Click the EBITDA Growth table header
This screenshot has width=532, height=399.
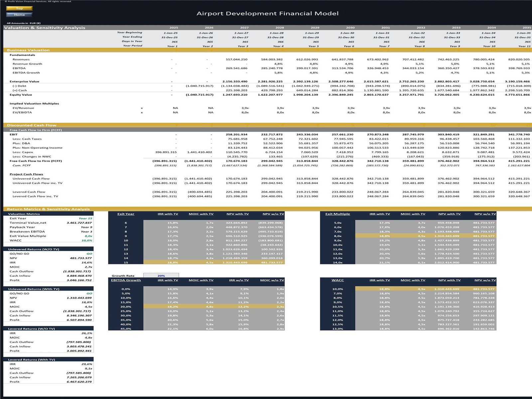(x=126, y=280)
